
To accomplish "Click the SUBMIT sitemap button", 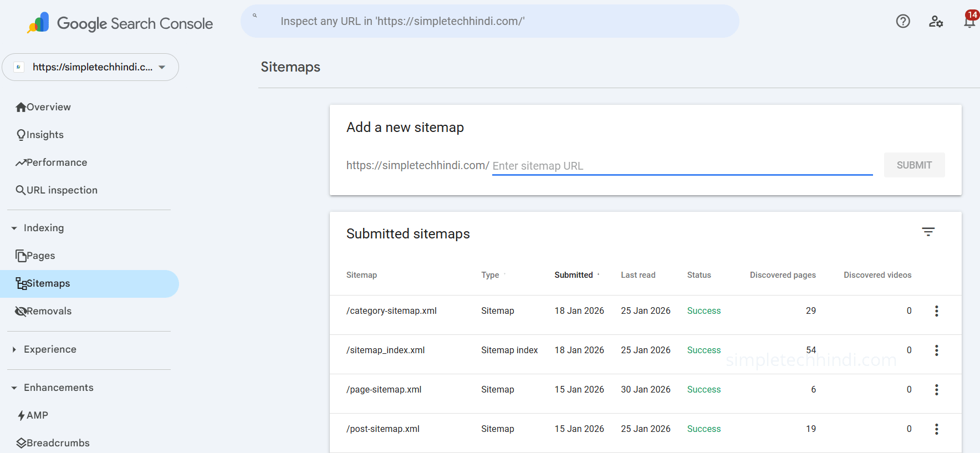I will tap(914, 165).
